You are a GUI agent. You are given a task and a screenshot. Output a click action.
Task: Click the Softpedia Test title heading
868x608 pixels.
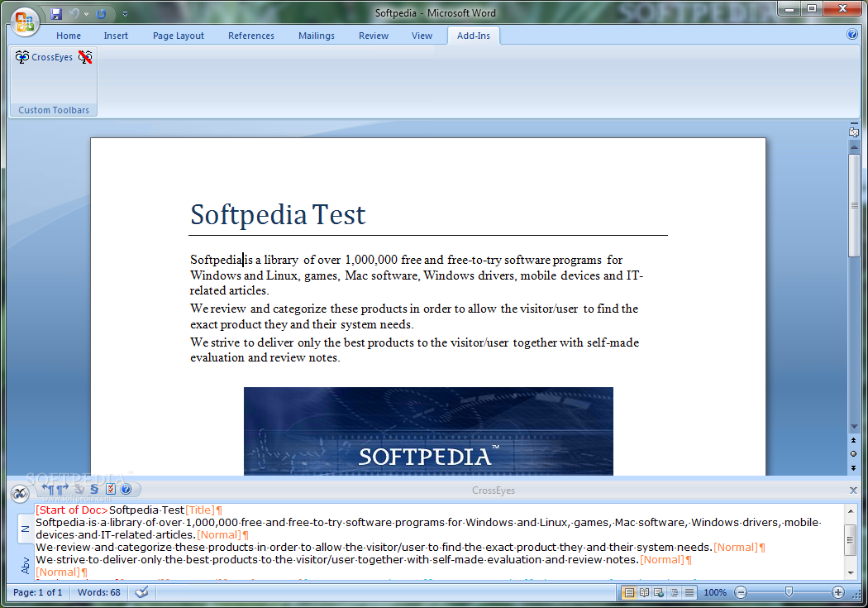(x=278, y=215)
